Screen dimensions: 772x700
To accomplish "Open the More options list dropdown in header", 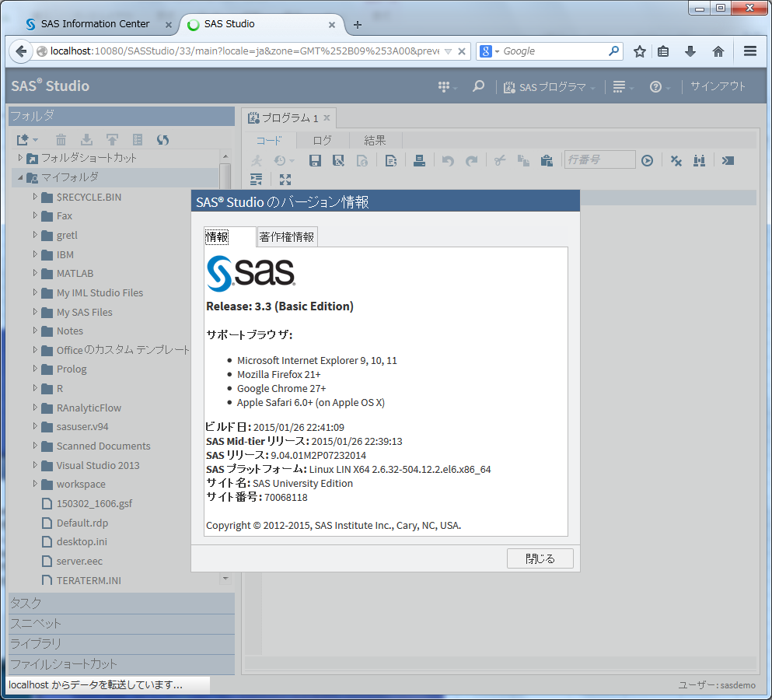I will click(x=623, y=86).
